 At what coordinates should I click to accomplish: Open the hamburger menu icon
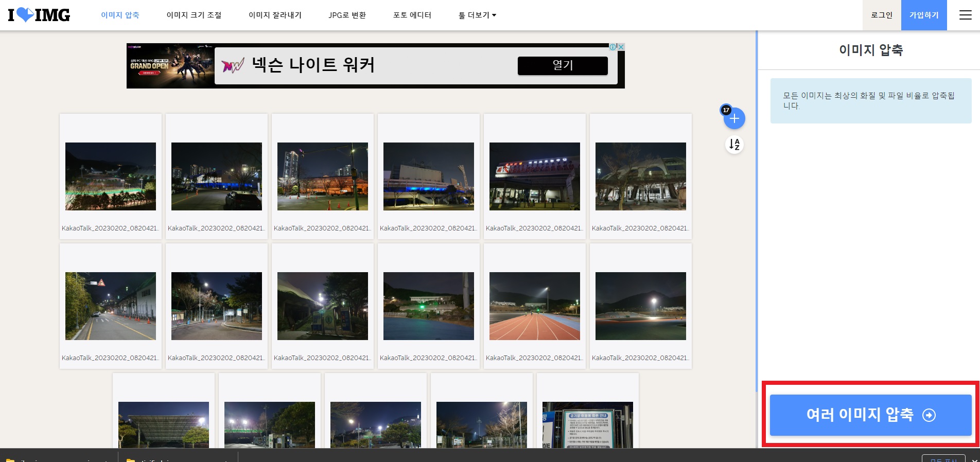click(x=966, y=15)
